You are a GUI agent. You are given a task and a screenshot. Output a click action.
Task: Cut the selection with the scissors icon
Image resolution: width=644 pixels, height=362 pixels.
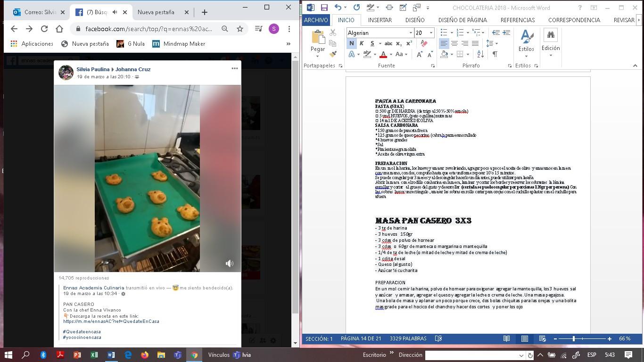333,33
